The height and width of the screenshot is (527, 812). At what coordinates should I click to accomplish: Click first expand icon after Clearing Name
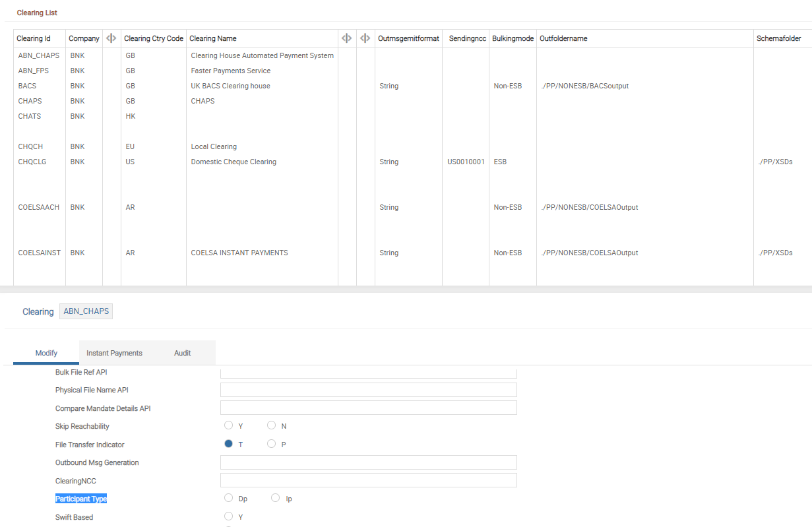pos(346,38)
